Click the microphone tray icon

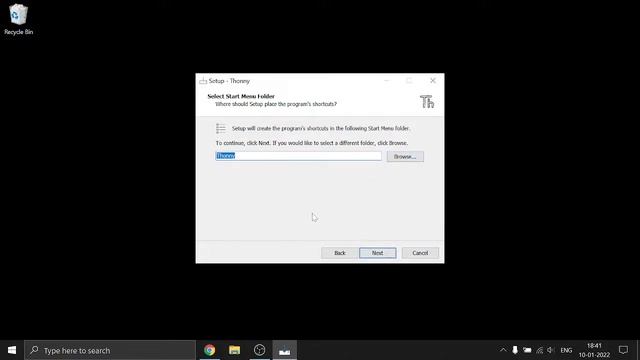point(515,350)
